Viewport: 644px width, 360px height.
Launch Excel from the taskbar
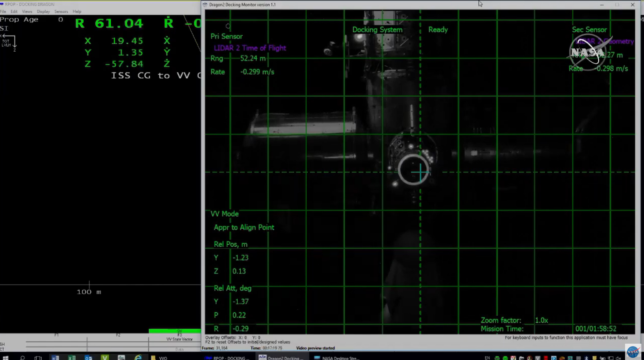click(x=72, y=358)
